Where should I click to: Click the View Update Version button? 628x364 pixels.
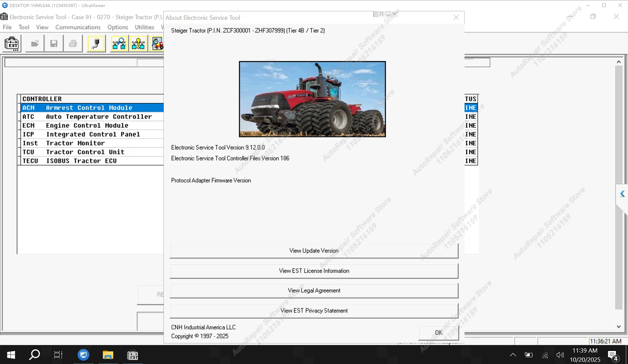pyautogui.click(x=314, y=251)
